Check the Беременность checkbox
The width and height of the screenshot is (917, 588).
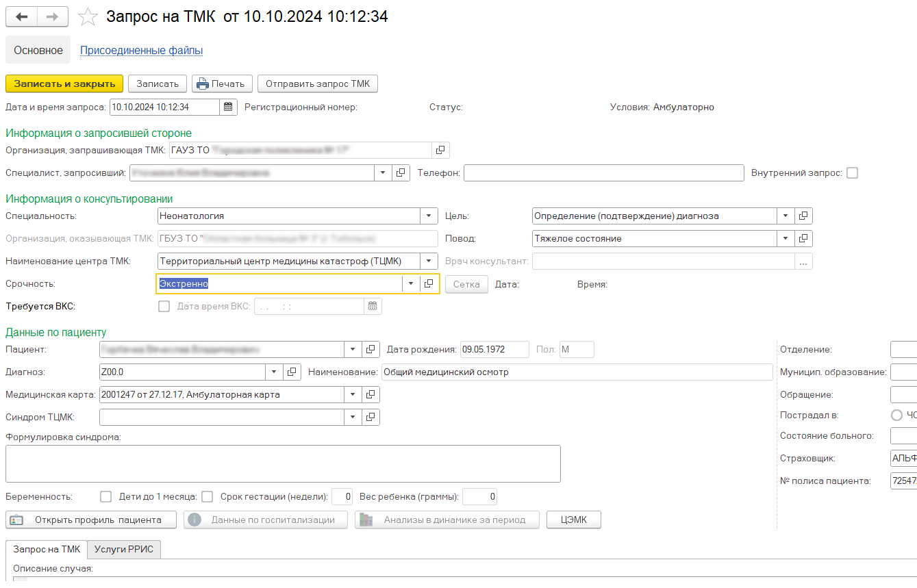pos(105,497)
